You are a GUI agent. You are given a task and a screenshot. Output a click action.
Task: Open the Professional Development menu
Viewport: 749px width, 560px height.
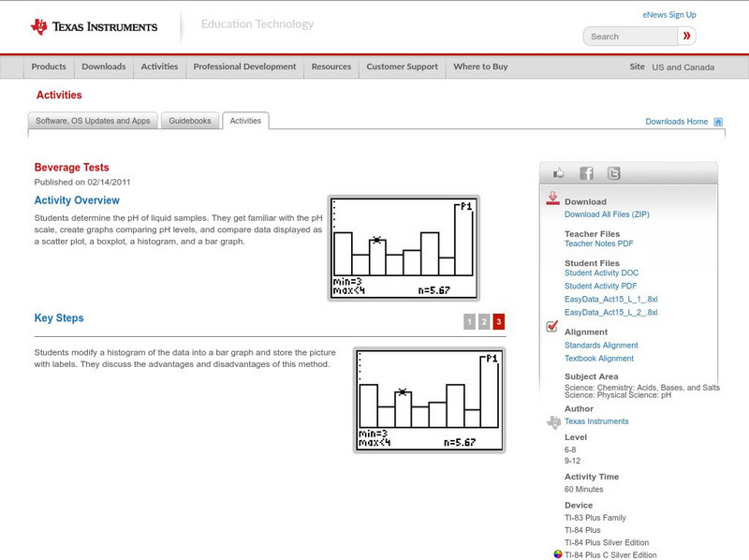(x=244, y=67)
